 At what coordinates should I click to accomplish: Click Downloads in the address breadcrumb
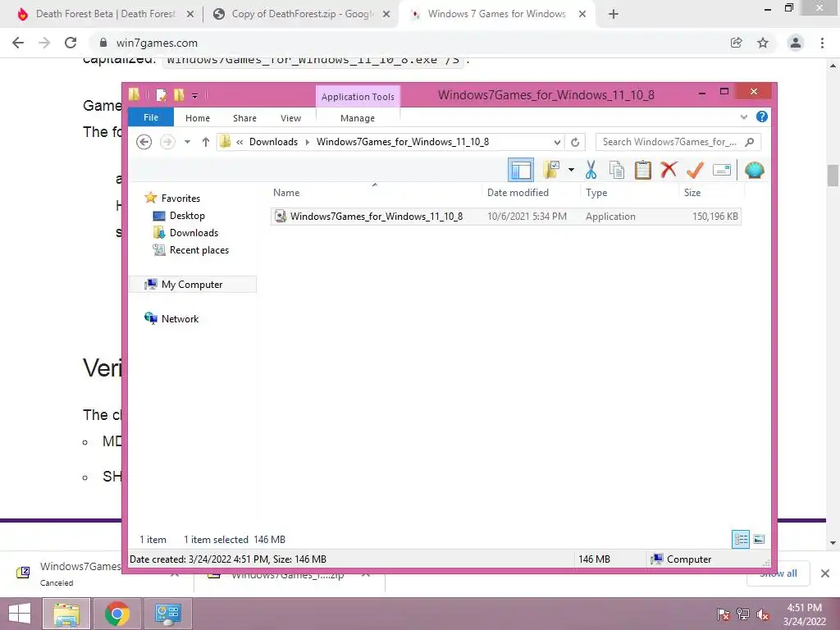point(273,142)
